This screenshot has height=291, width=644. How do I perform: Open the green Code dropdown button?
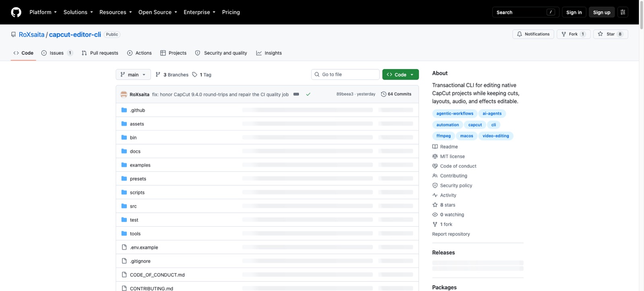(x=400, y=74)
